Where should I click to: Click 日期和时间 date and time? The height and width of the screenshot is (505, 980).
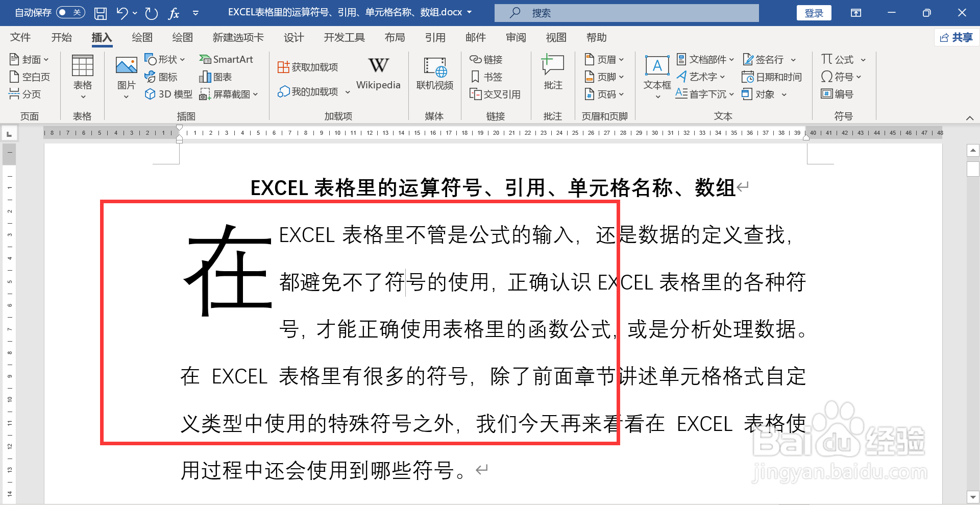coord(772,77)
